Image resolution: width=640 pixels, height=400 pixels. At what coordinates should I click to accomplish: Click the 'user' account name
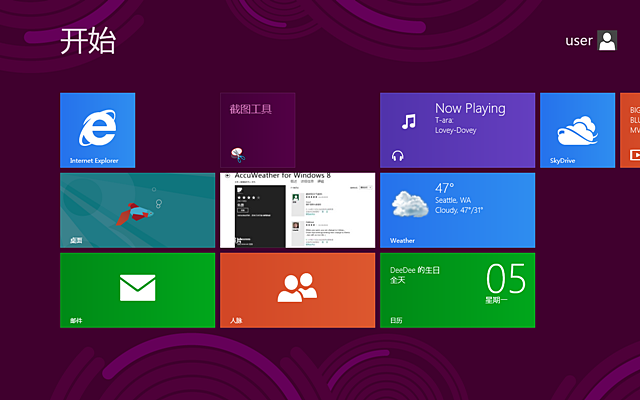tap(579, 40)
